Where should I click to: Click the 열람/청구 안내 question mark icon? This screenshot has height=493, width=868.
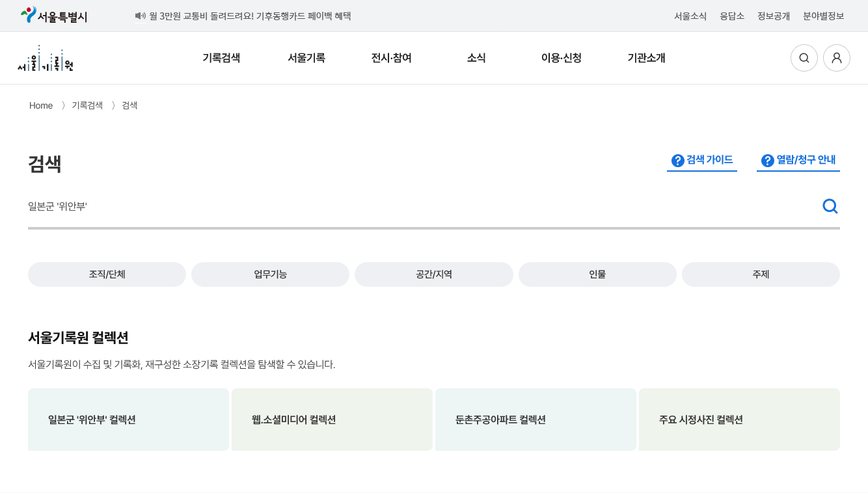coord(767,160)
